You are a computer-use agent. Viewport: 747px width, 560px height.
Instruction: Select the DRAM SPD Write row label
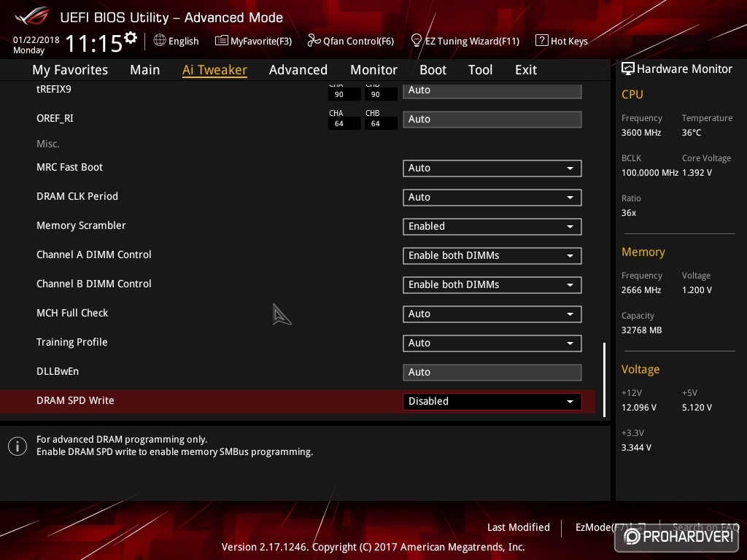tap(75, 400)
